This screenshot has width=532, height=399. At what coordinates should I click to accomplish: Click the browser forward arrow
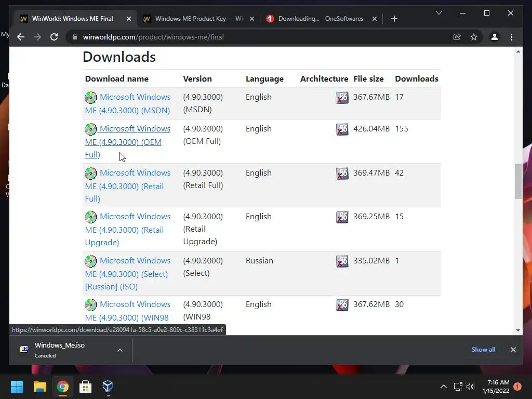coord(37,37)
